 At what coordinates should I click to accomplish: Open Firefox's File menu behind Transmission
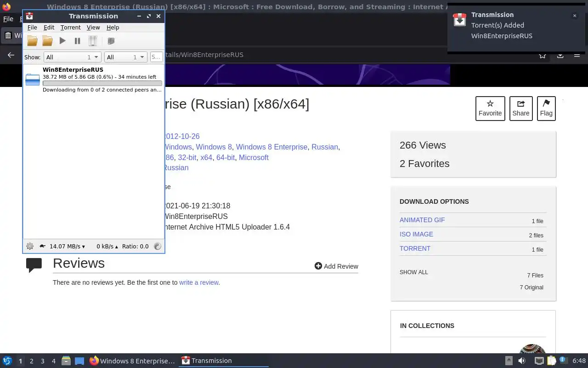click(x=8, y=19)
